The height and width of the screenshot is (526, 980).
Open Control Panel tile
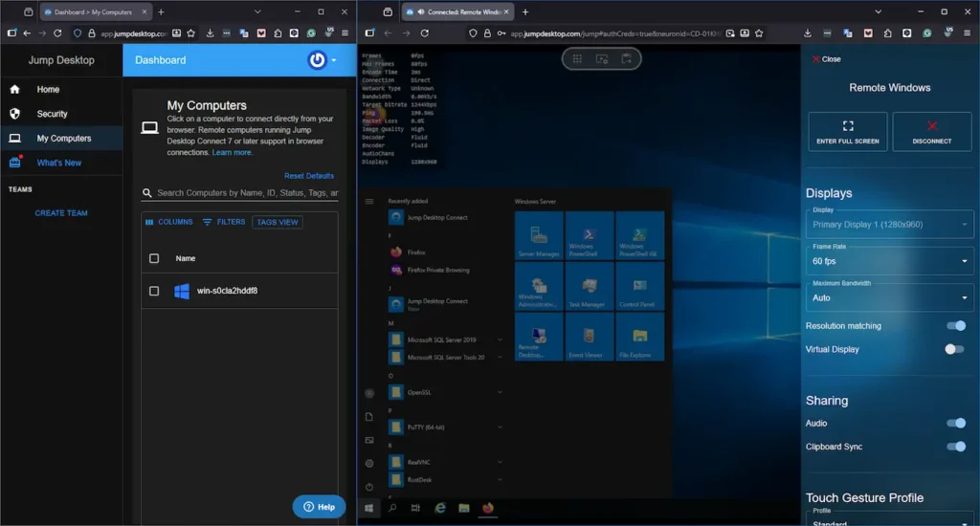pyautogui.click(x=639, y=286)
